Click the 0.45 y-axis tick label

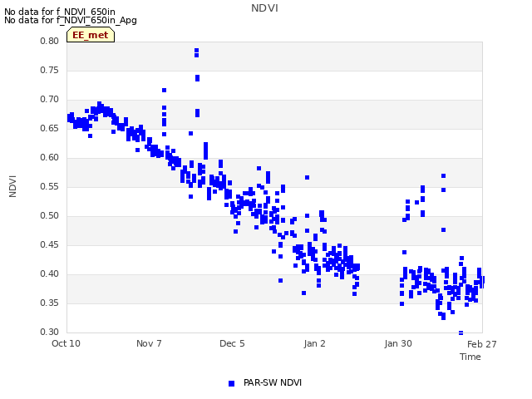[50, 245]
